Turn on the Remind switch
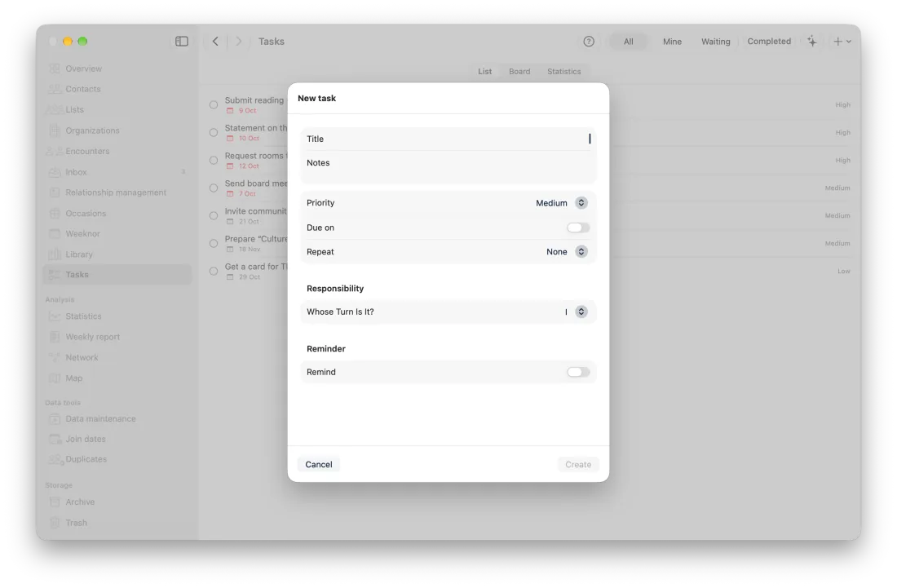This screenshot has width=897, height=588. click(x=578, y=373)
